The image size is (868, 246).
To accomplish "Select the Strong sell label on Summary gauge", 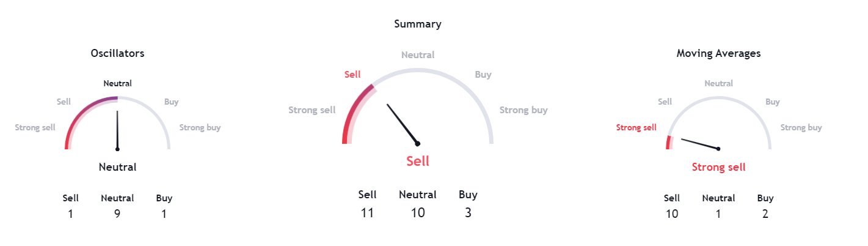I will tap(312, 110).
